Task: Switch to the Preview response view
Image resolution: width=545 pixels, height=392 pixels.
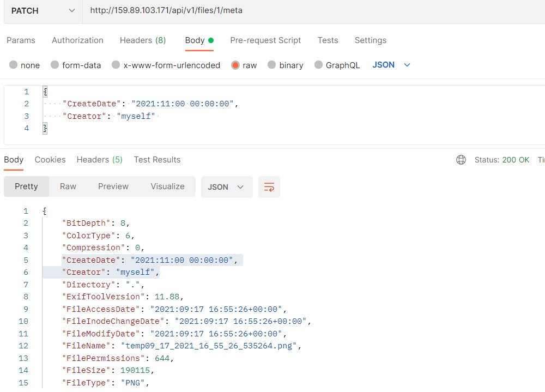Action: click(113, 186)
